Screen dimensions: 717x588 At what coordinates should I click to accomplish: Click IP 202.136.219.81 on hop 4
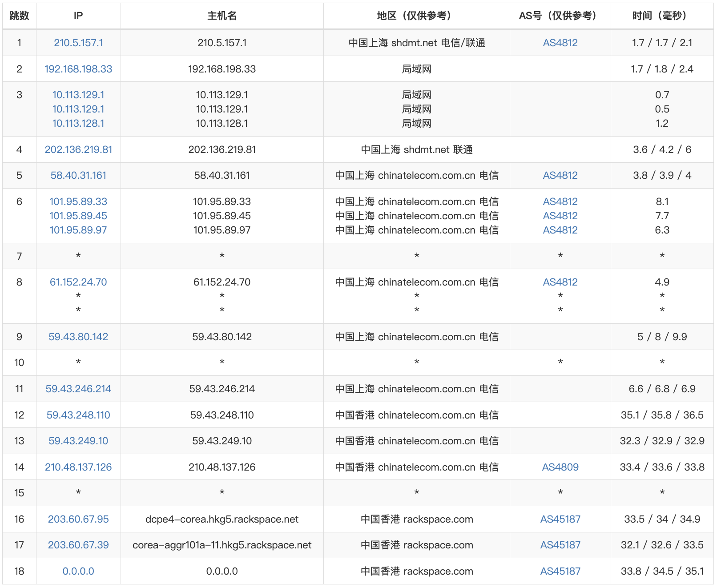(78, 149)
